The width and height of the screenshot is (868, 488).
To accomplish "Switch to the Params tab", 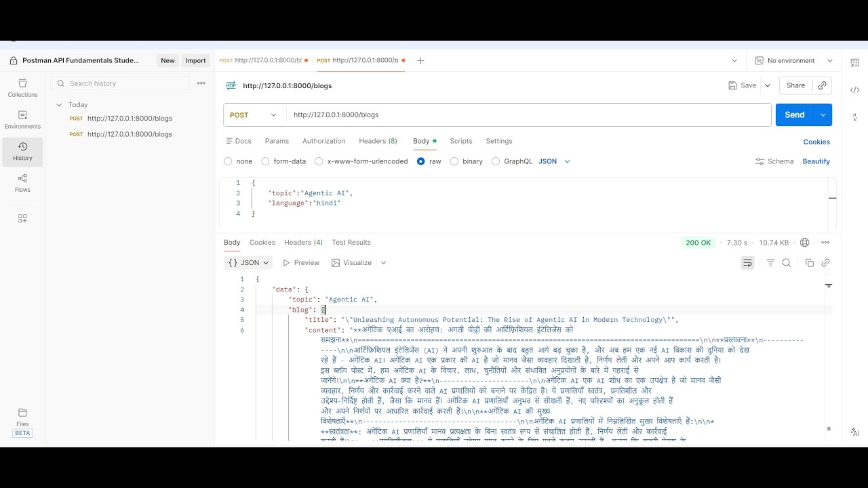I will pos(277,141).
